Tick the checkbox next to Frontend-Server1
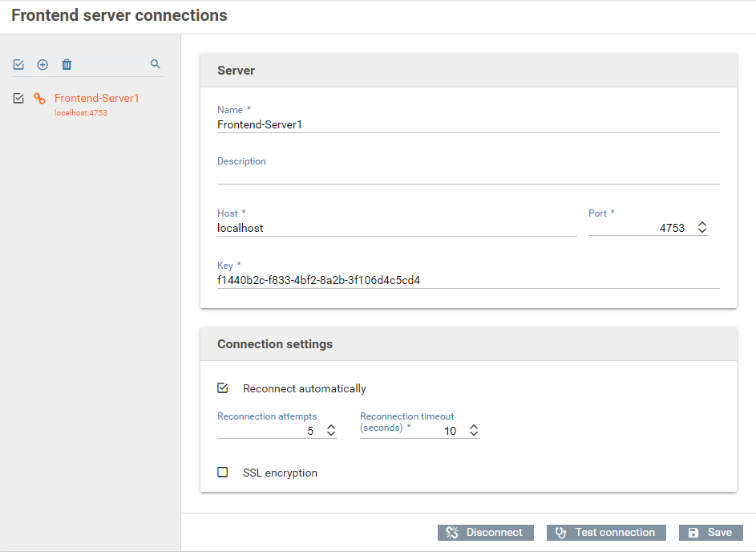The image size is (756, 552). (18, 99)
